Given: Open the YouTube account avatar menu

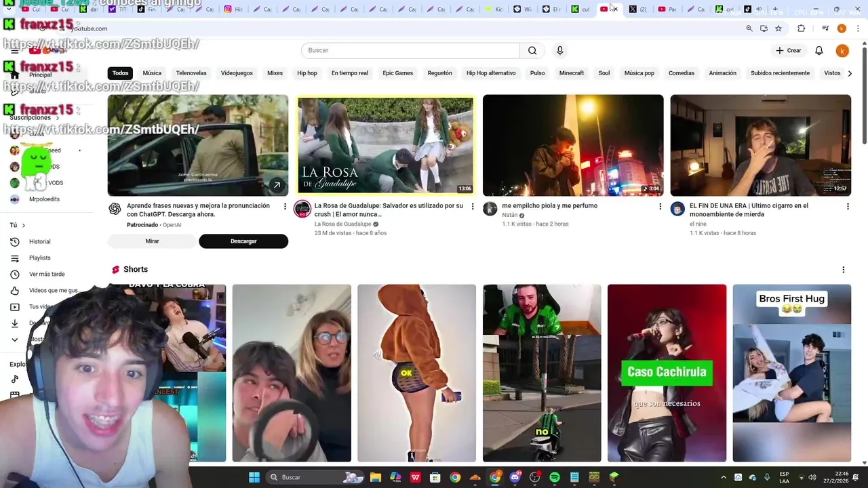Looking at the screenshot, I should (842, 50).
